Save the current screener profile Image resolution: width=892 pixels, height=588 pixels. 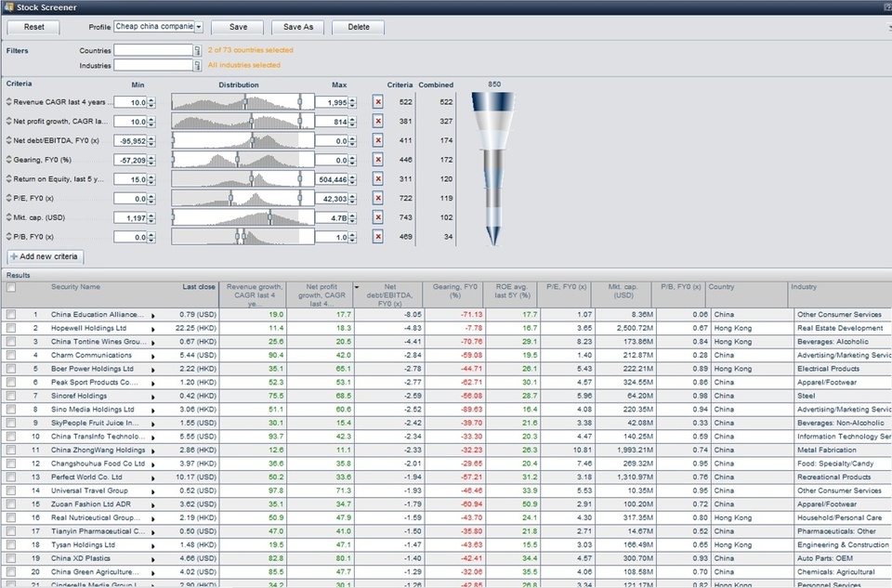point(238,27)
